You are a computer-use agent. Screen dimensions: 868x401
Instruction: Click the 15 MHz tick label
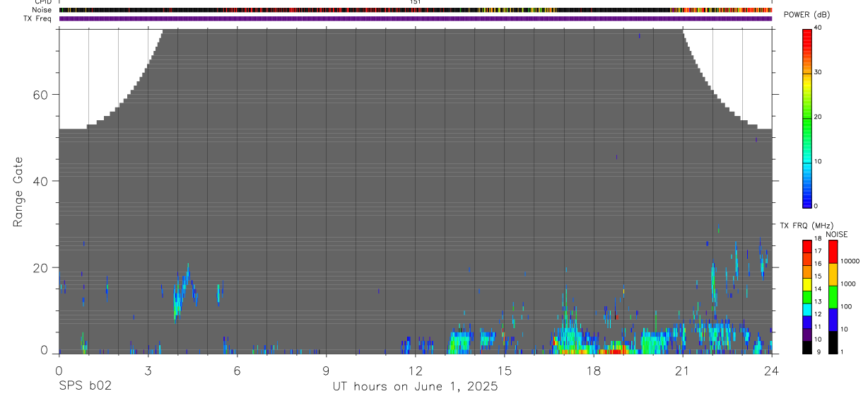click(818, 277)
